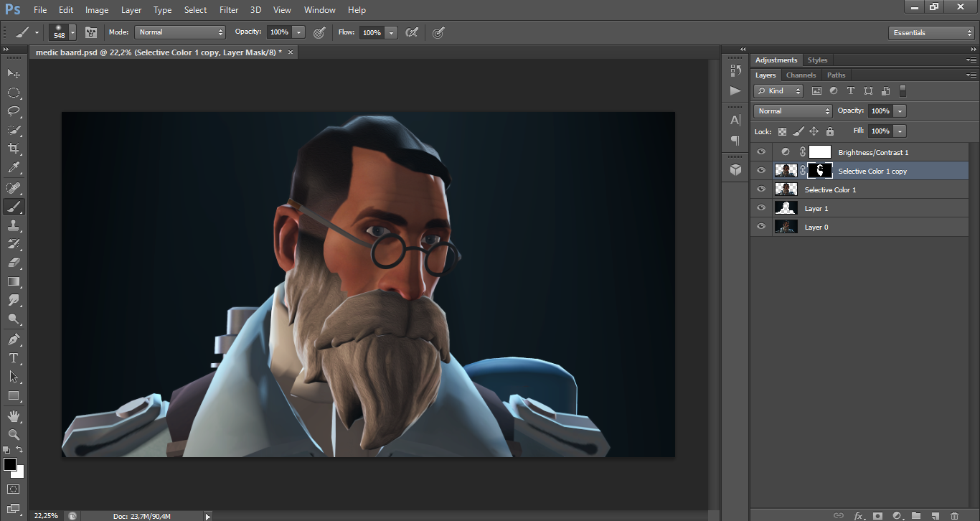This screenshot has width=980, height=521.
Task: Create a new layer from Layers footer
Action: pyautogui.click(x=935, y=515)
